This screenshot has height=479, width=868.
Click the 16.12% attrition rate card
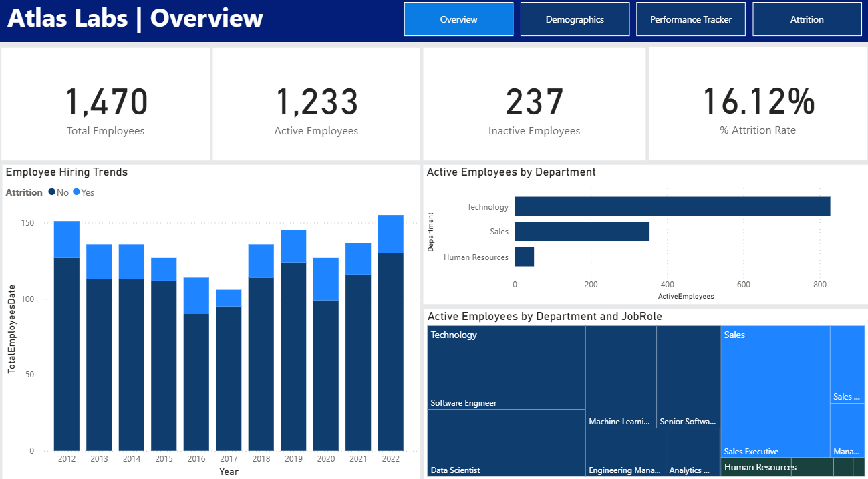point(758,104)
